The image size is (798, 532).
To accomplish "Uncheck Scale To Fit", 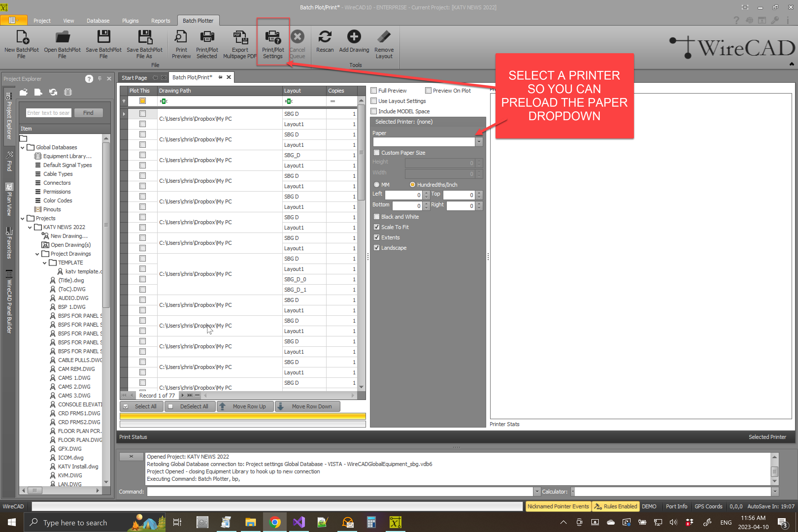I will (376, 227).
